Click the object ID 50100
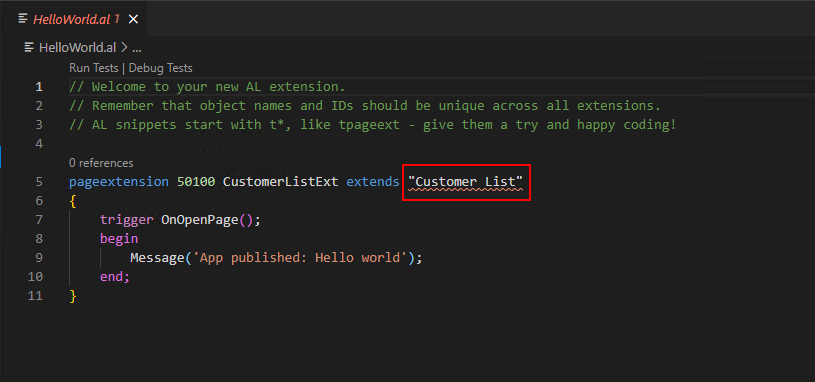 (x=196, y=182)
